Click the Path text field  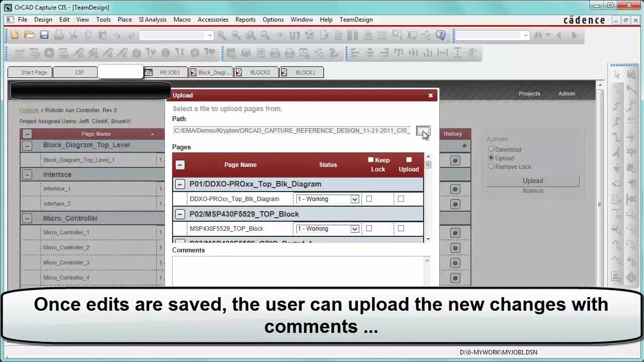pyautogui.click(x=292, y=131)
